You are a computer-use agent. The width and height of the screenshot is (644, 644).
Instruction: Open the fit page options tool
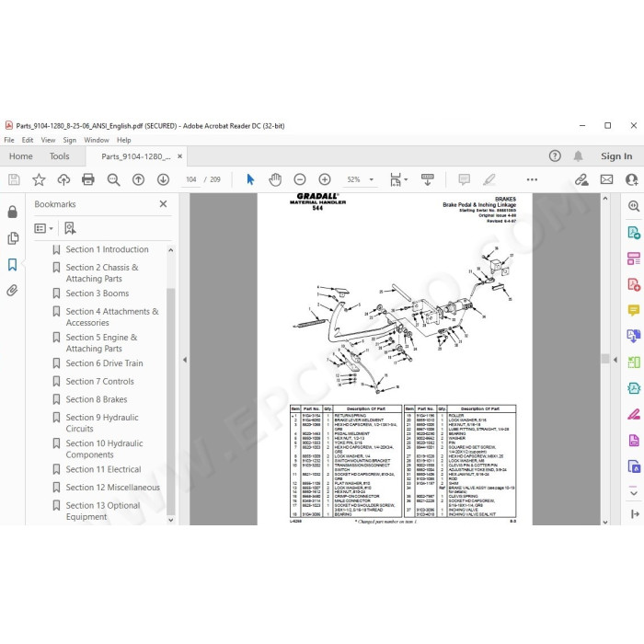[398, 179]
